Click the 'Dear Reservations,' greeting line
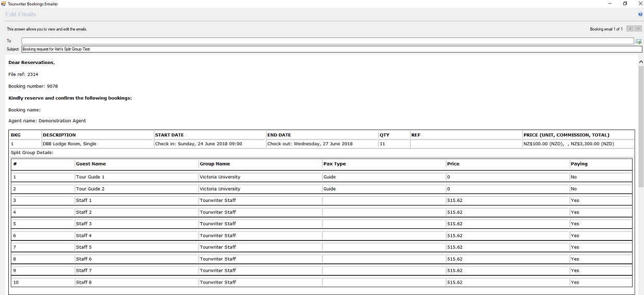This screenshot has width=644, height=295. (32, 62)
